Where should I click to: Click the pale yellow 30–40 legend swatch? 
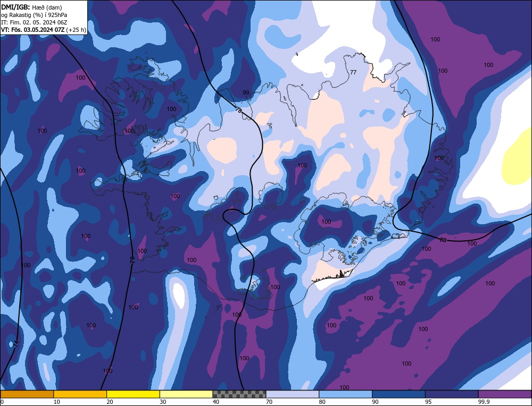coord(186,394)
